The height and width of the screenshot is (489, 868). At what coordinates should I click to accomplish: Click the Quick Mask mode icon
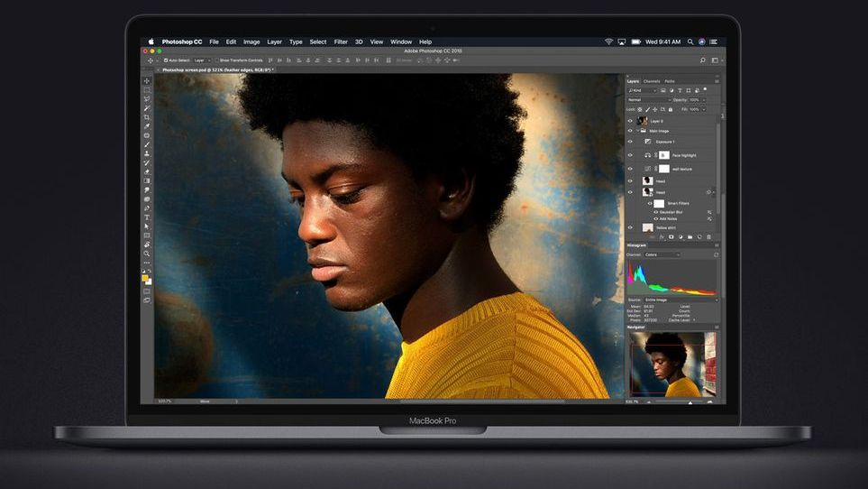point(147,291)
